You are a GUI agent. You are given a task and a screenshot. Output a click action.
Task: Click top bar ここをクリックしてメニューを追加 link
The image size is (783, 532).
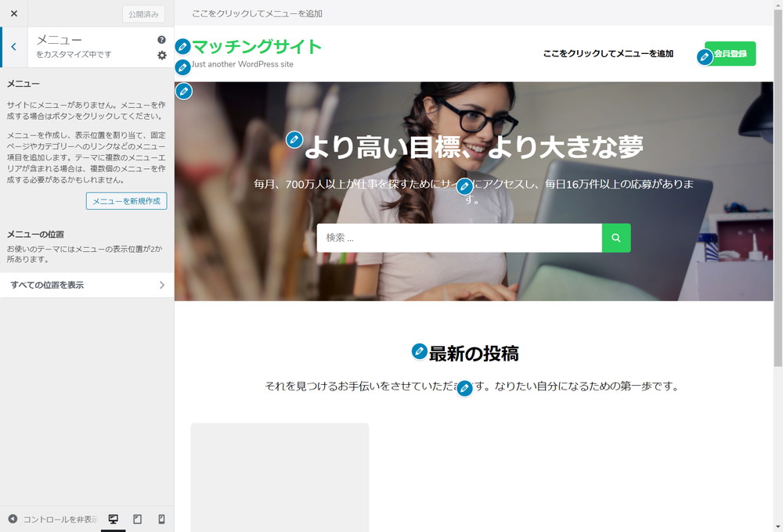[x=257, y=13]
